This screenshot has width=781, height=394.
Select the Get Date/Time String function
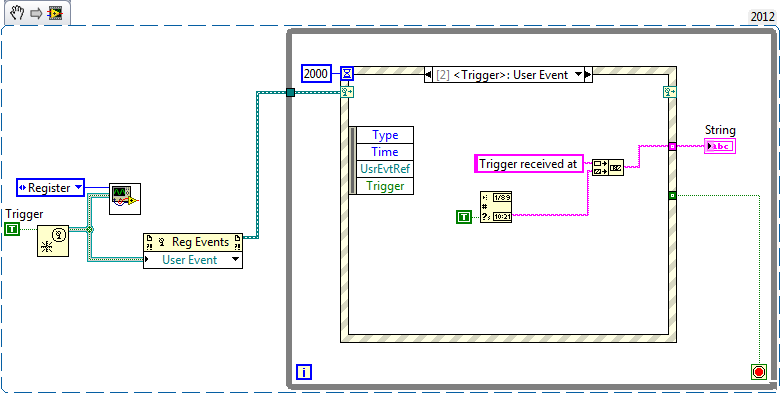pyautogui.click(x=496, y=207)
